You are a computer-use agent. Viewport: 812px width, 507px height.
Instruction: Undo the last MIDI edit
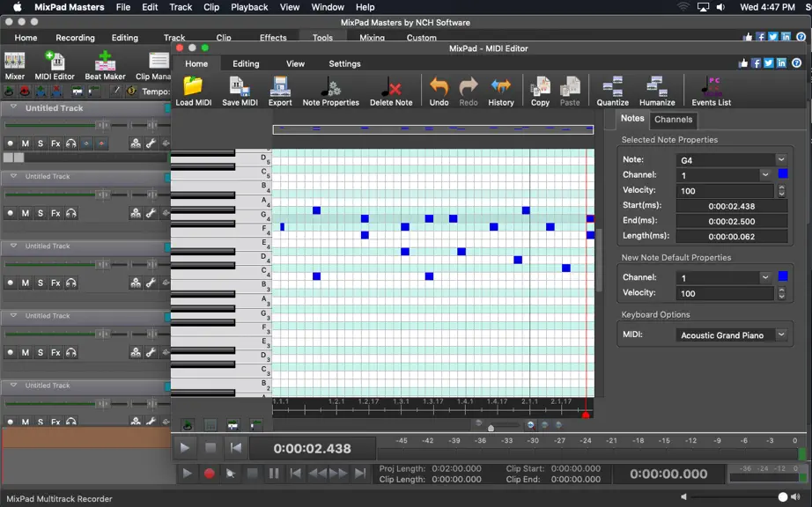pyautogui.click(x=439, y=91)
